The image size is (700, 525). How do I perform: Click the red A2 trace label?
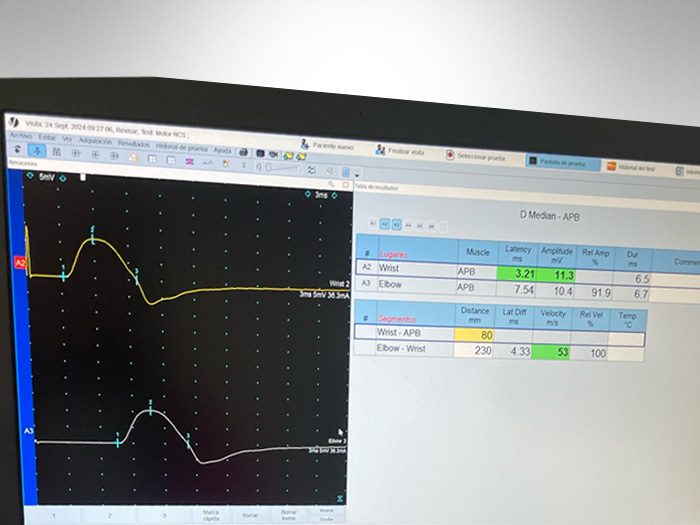point(21,263)
